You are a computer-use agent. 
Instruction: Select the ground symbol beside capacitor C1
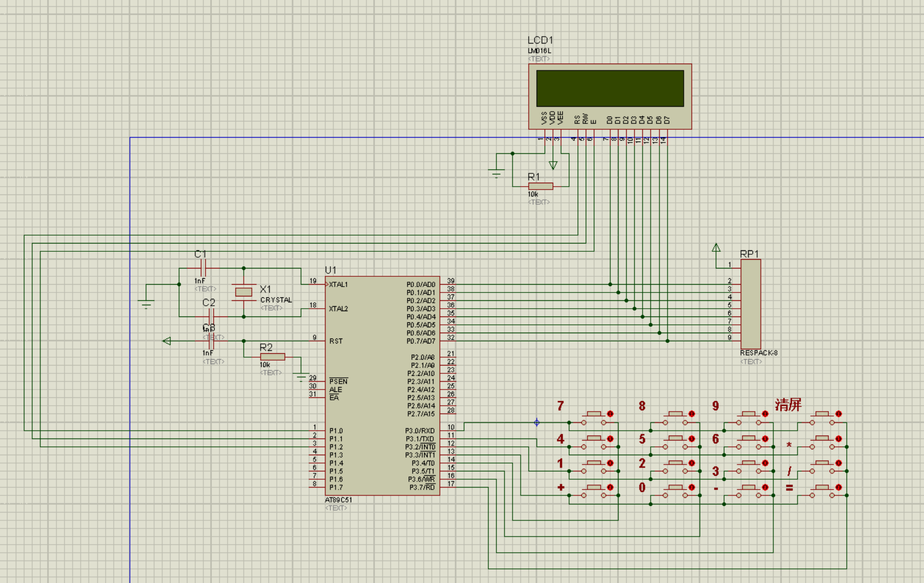click(146, 304)
